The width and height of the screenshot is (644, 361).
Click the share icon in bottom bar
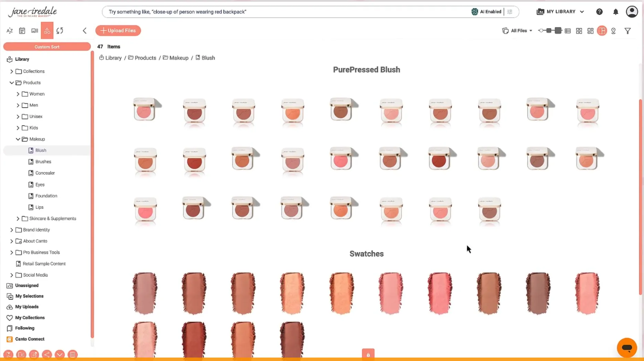tap(47, 354)
